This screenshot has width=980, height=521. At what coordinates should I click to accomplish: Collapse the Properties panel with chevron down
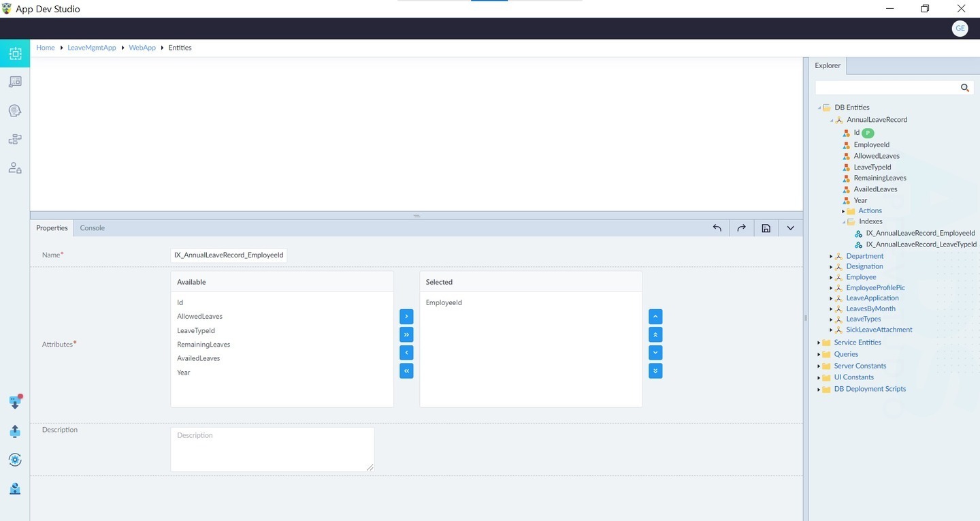(x=790, y=228)
